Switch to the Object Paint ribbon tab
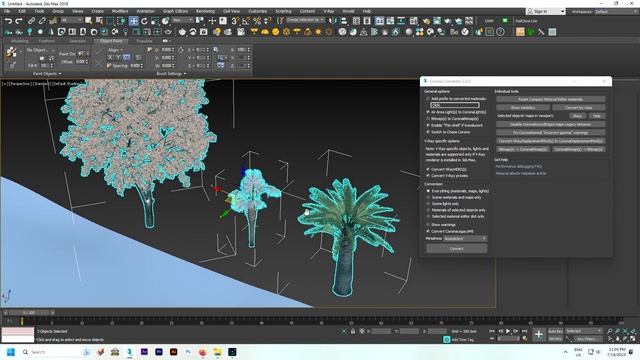 pyautogui.click(x=111, y=41)
